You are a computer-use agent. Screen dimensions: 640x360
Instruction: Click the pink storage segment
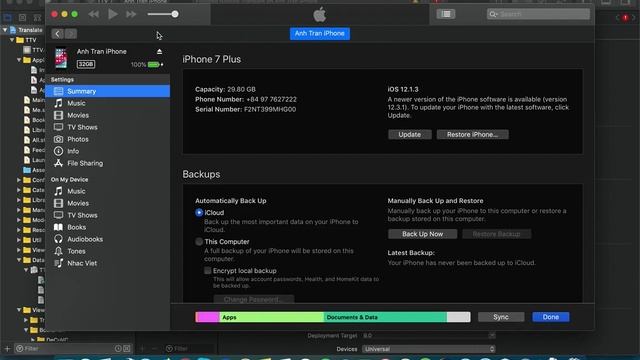point(208,317)
